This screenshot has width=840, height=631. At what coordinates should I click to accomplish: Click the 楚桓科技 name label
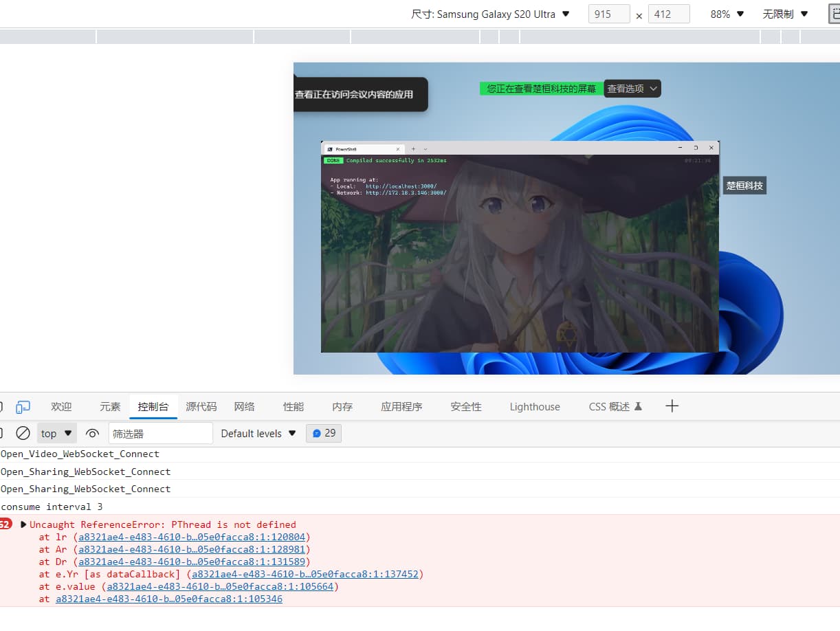tap(744, 186)
